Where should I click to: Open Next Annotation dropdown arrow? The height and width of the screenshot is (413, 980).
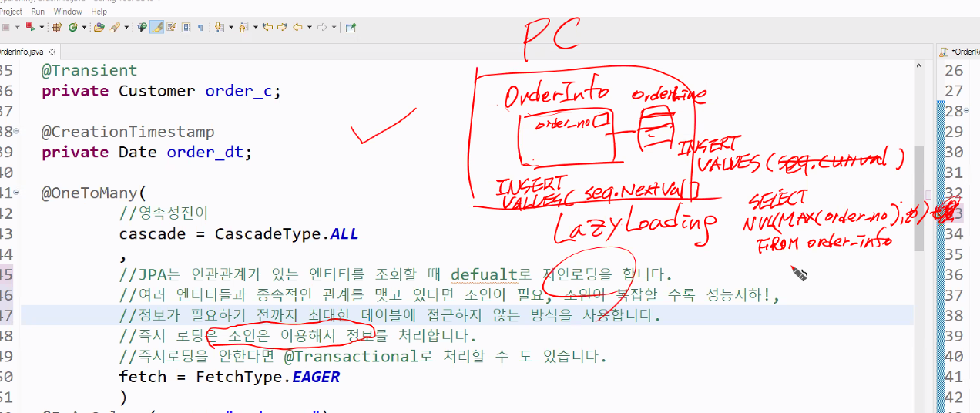231,27
